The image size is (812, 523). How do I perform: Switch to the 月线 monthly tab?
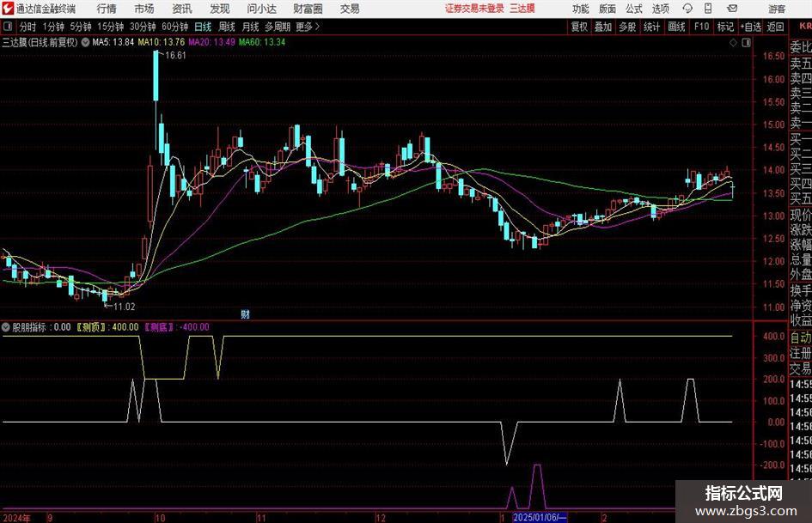[x=250, y=27]
